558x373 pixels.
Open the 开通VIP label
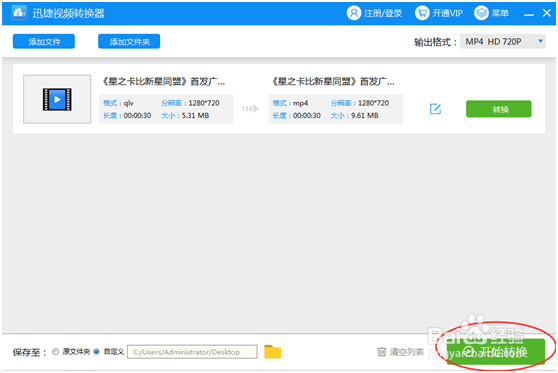pos(447,14)
